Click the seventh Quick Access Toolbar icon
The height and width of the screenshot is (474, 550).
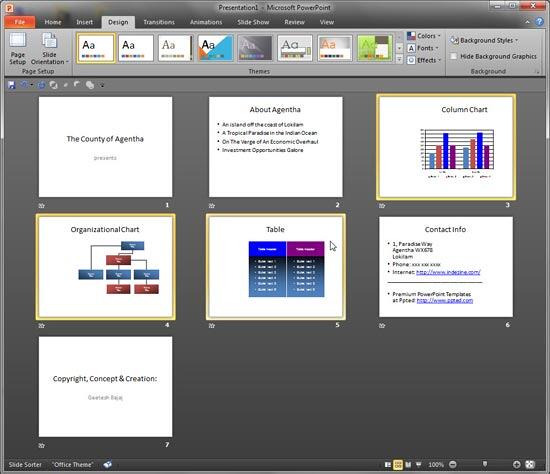[x=90, y=85]
